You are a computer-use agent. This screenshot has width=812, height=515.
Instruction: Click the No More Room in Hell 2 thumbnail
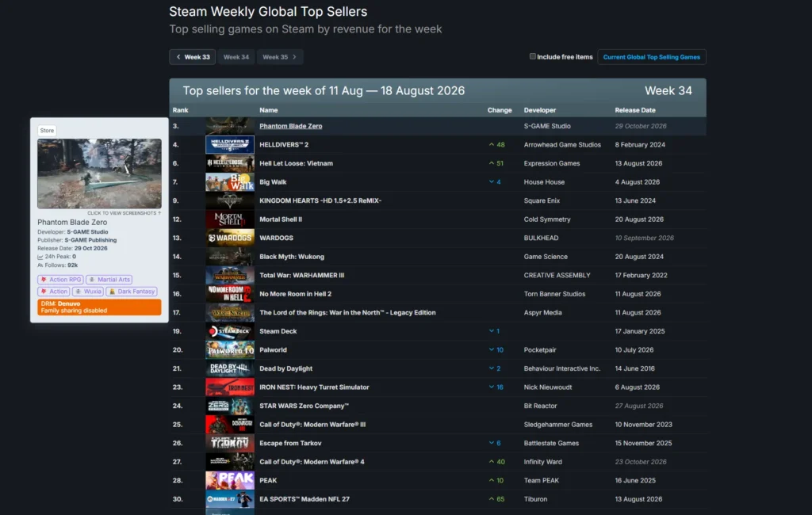point(230,293)
